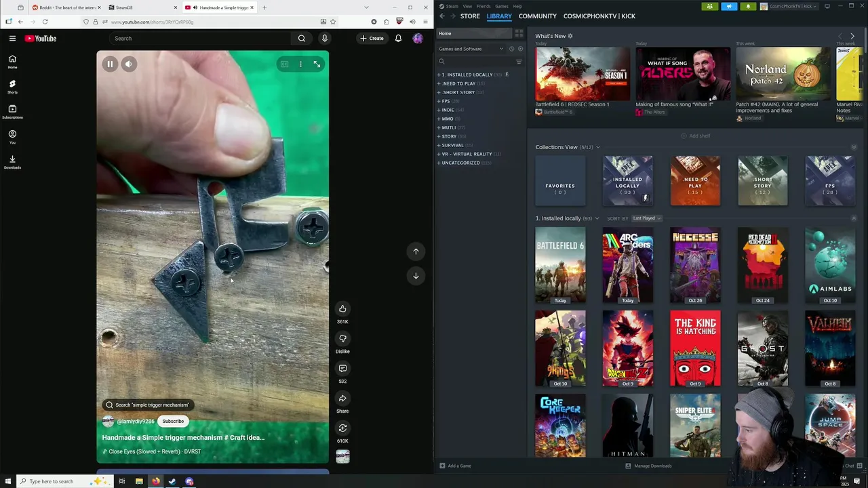868x488 pixels.
Task: Open the COSMICPHONKTV | KICK profile tab
Action: (x=599, y=16)
